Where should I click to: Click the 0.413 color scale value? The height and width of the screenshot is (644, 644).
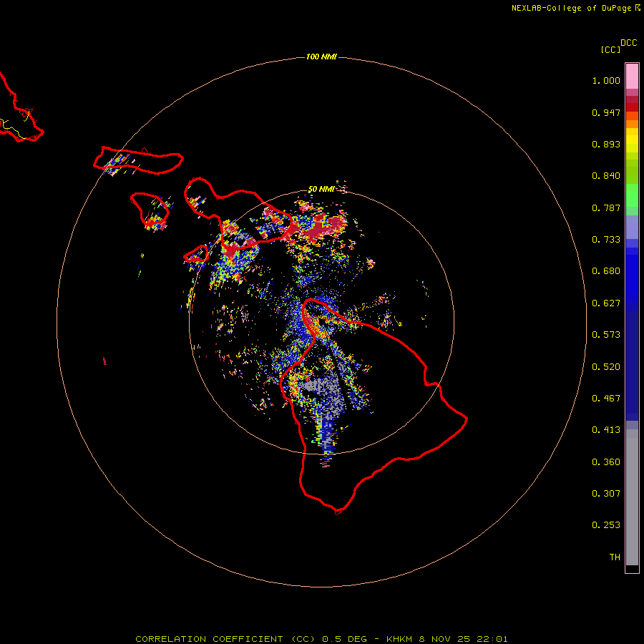coord(606,430)
